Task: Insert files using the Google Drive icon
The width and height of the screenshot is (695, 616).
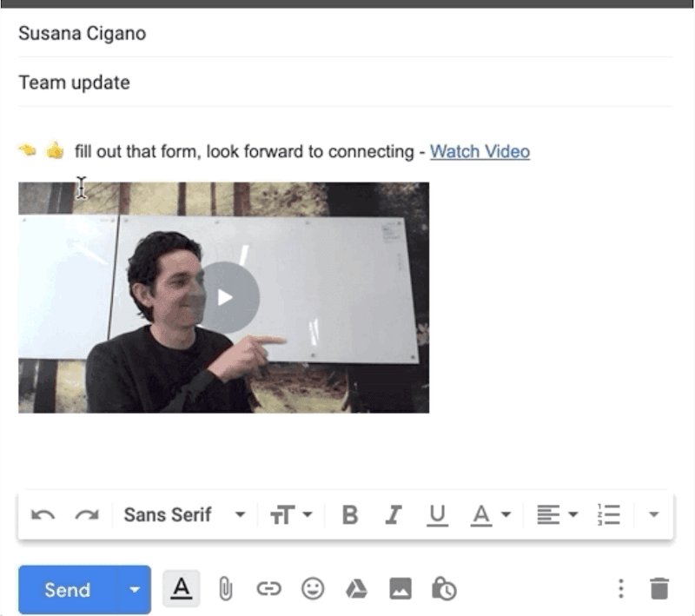Action: pyautogui.click(x=356, y=589)
